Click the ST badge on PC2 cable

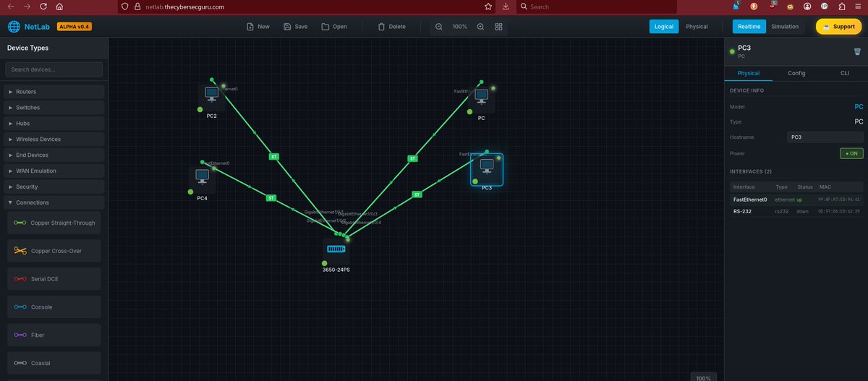pos(273,156)
